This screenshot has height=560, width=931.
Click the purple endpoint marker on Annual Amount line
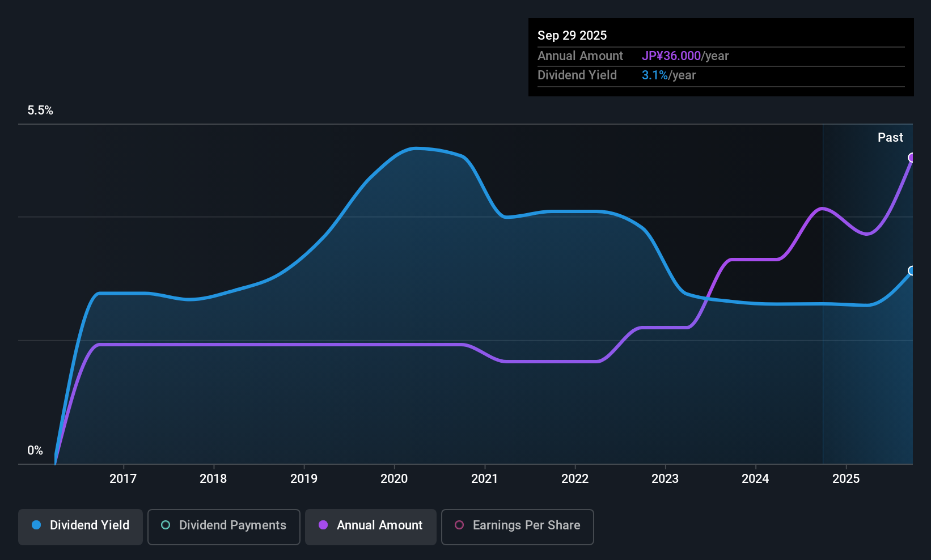click(x=912, y=158)
